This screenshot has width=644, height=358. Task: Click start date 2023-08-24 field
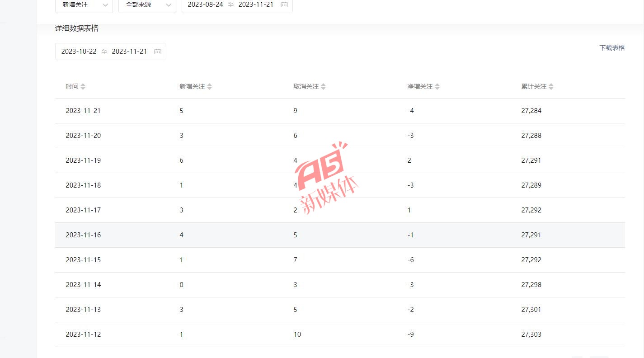click(x=205, y=5)
